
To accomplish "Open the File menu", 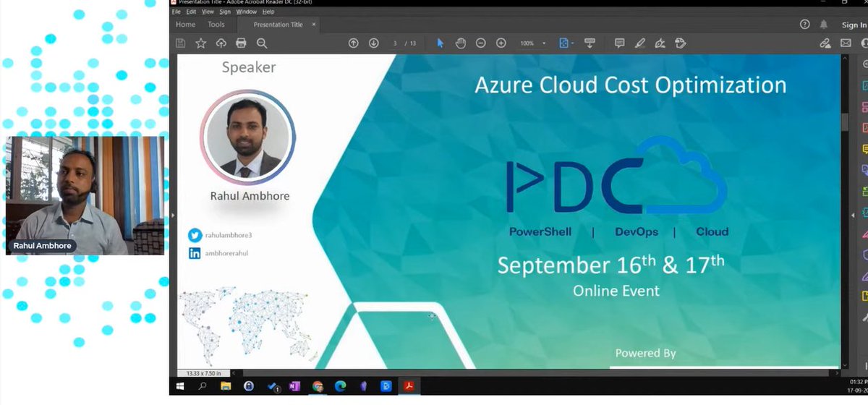I will 176,12.
